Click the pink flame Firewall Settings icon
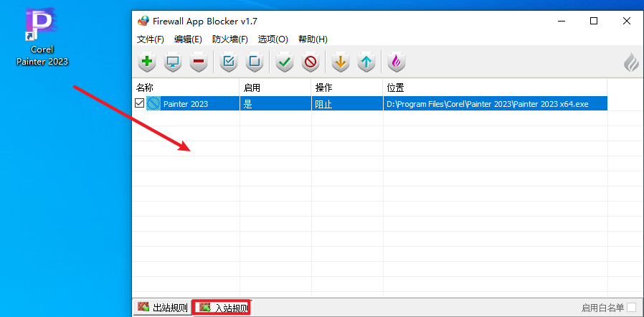Screen dimensions: 644x317 point(397,62)
